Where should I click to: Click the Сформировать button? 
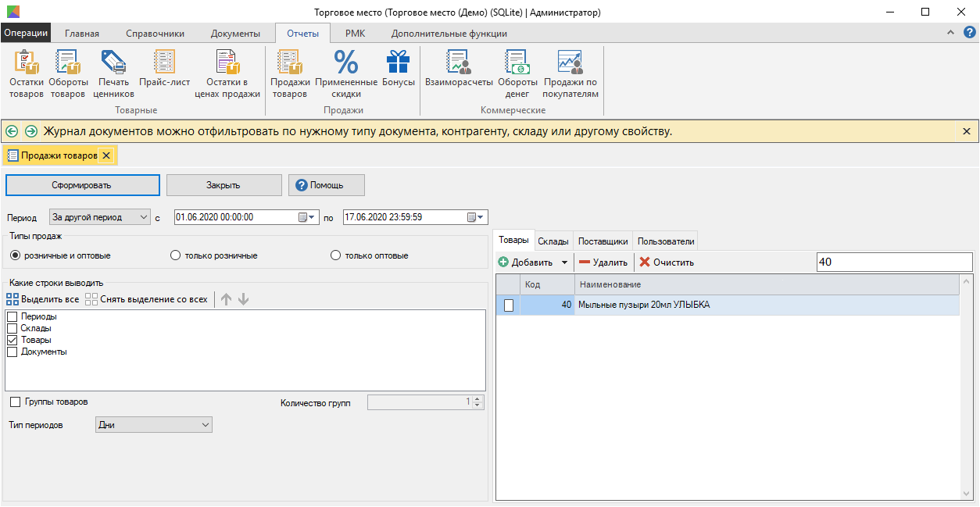pos(82,185)
